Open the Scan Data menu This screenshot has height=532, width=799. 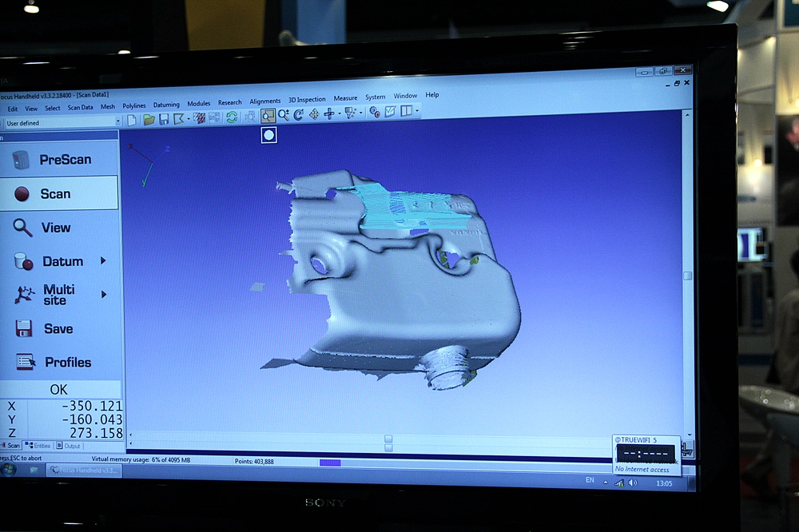pyautogui.click(x=81, y=108)
